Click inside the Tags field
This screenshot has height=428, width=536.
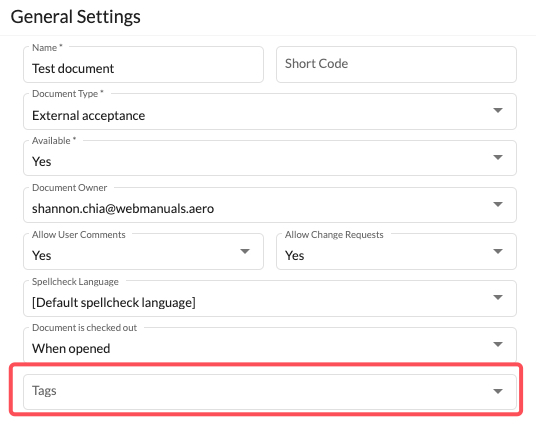click(270, 392)
